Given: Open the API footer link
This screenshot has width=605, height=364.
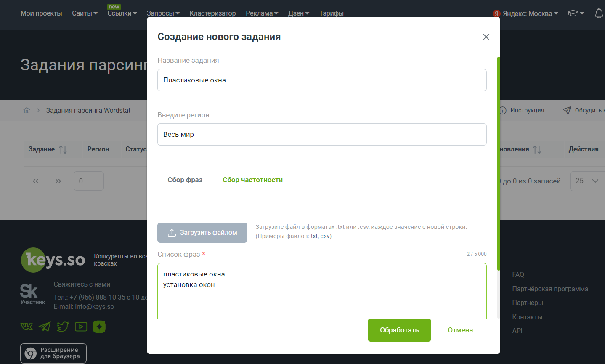Looking at the screenshot, I should coord(517,331).
